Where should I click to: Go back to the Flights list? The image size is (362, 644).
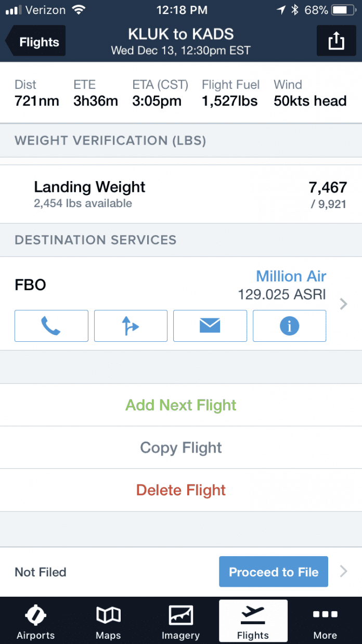coord(34,41)
